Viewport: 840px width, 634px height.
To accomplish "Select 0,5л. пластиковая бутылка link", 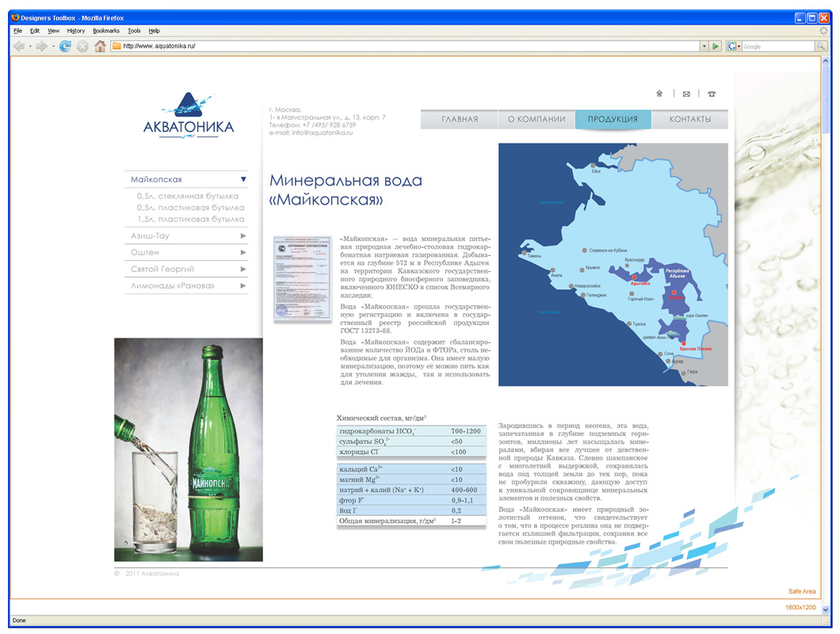I will tap(191, 208).
